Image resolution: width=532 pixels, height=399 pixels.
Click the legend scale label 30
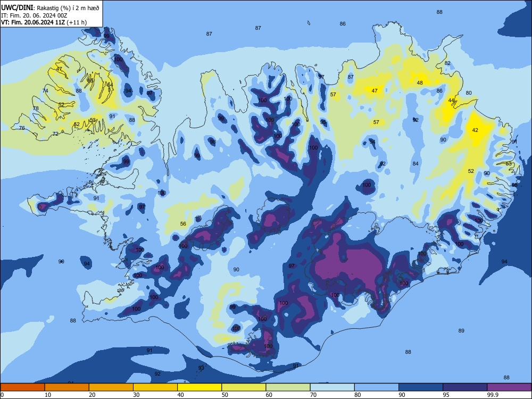pos(136,395)
